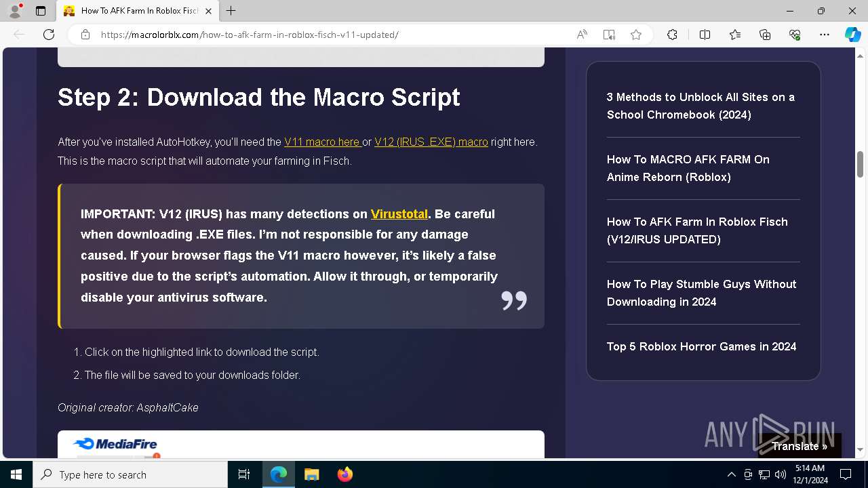
Task: Click the MediaFire logo image
Action: coord(115,444)
